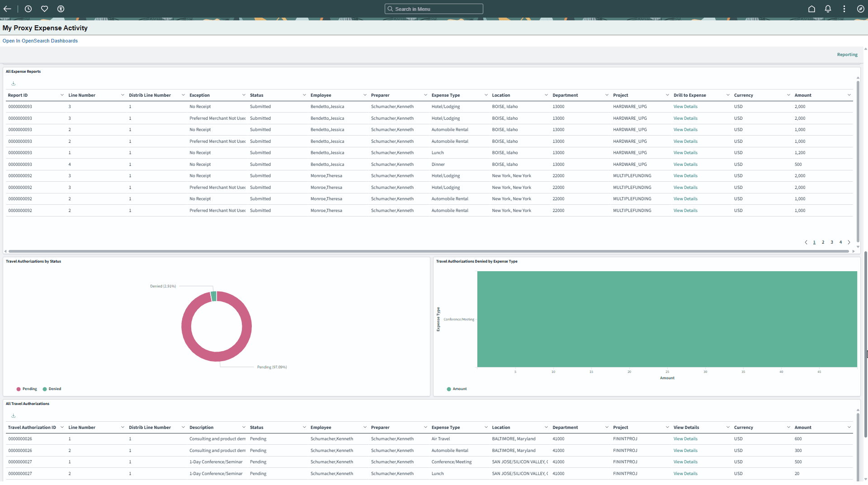Go to the Home icon
Viewport: 868px width, 485px height.
point(811,9)
